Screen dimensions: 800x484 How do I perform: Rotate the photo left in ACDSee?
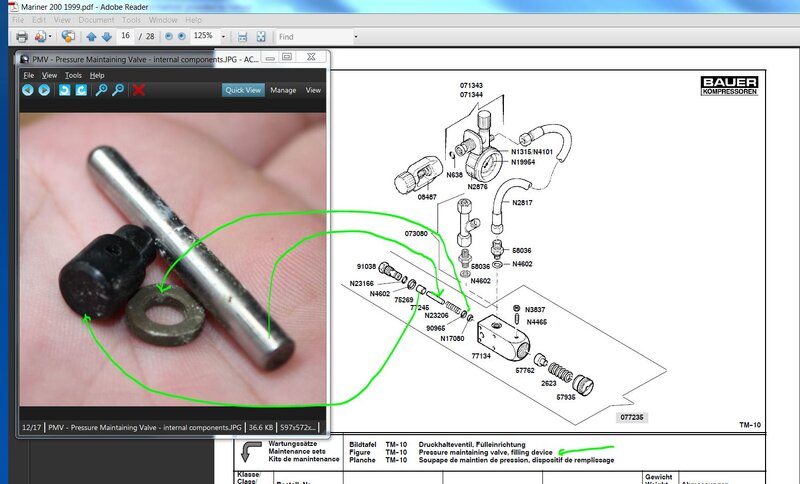coord(64,90)
